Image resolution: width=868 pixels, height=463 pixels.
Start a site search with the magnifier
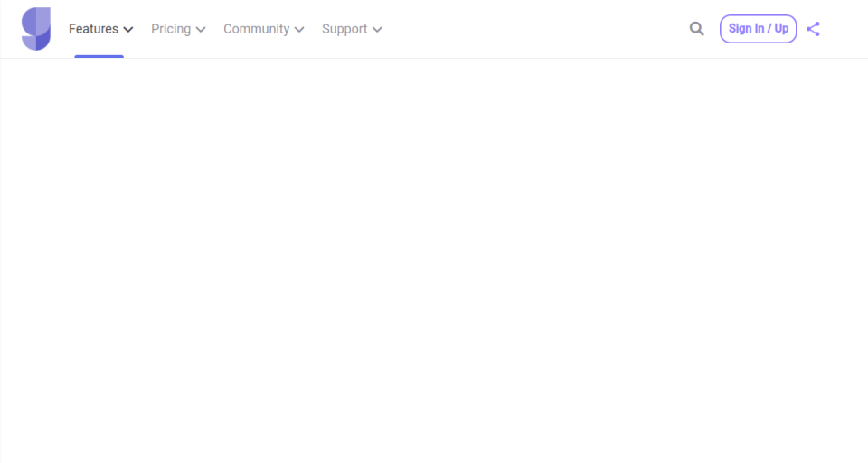(696, 29)
